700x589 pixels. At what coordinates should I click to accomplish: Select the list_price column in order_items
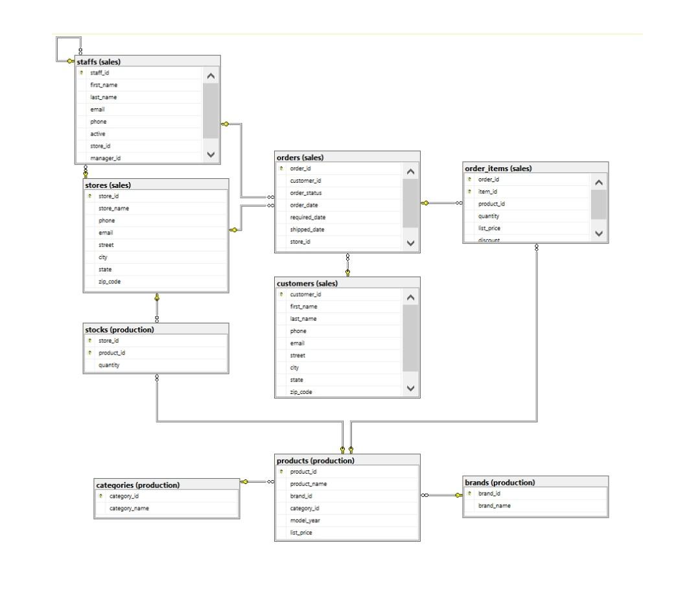tap(527, 228)
